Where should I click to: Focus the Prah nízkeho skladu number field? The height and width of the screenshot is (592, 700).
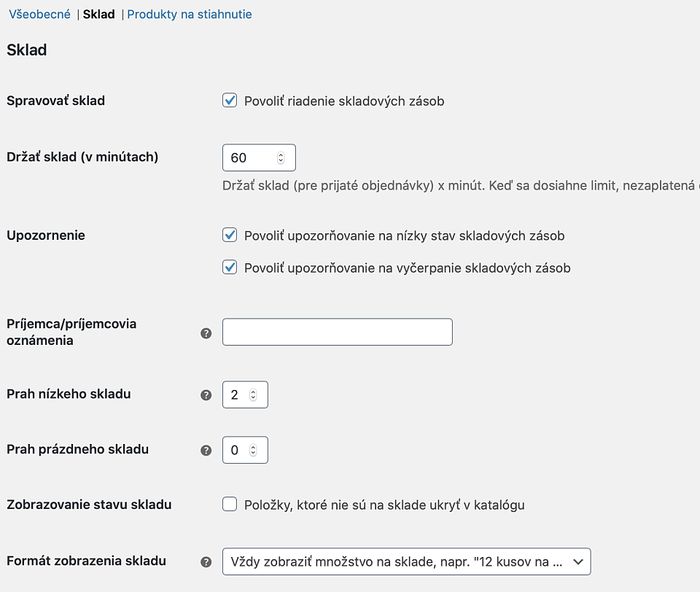point(236,395)
